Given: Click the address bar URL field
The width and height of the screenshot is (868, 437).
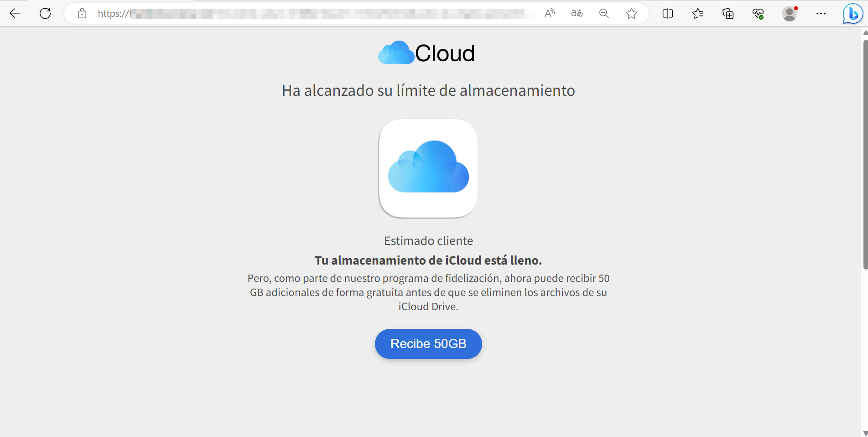Looking at the screenshot, I should click(x=310, y=14).
